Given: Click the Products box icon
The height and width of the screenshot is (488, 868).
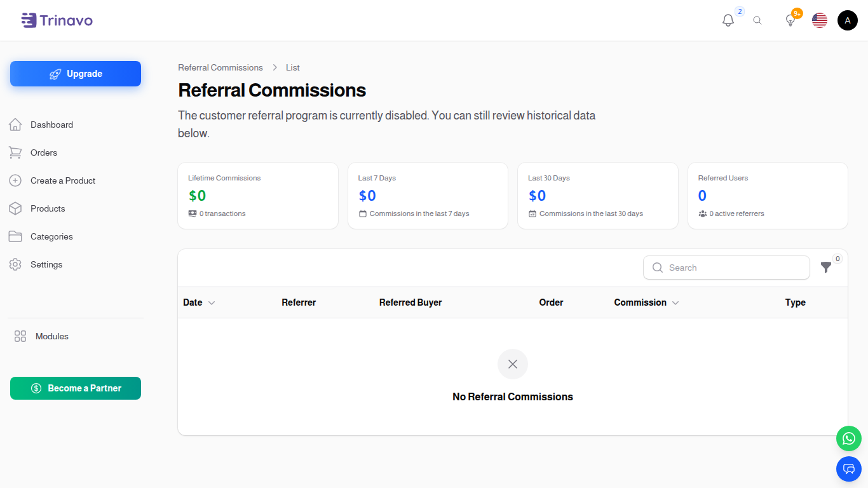Looking at the screenshot, I should 15,208.
